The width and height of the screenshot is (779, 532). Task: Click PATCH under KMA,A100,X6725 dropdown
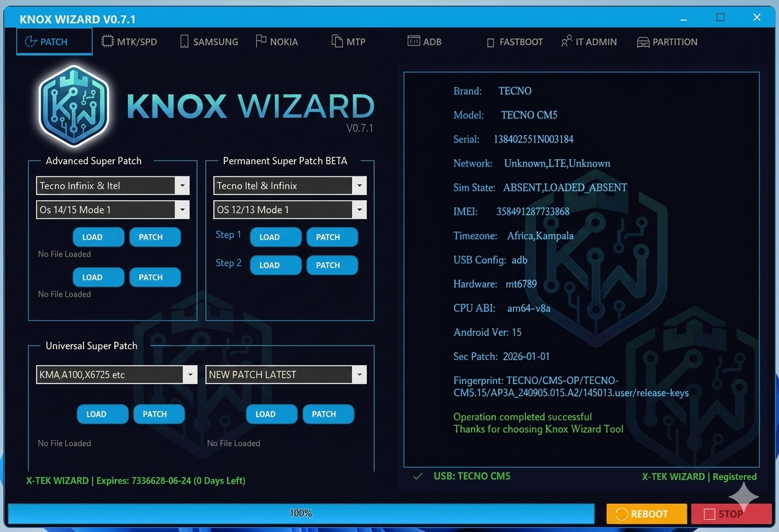(x=159, y=414)
